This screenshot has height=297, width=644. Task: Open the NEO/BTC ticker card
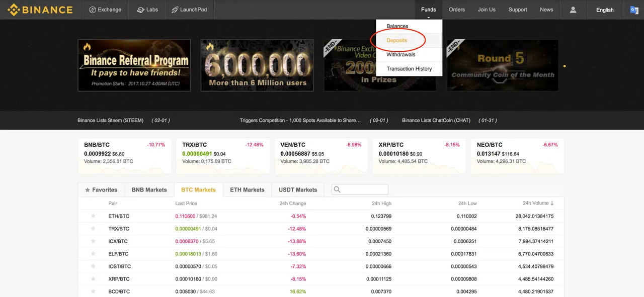point(517,156)
